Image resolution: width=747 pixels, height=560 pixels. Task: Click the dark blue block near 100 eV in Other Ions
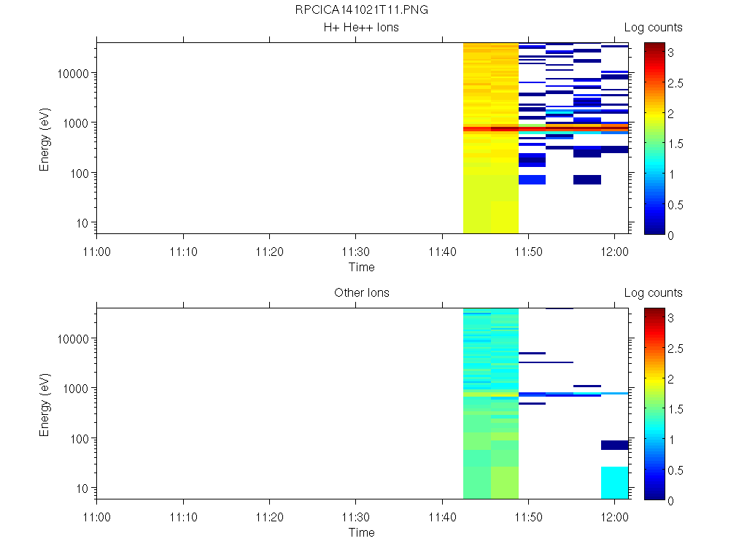coord(614,446)
